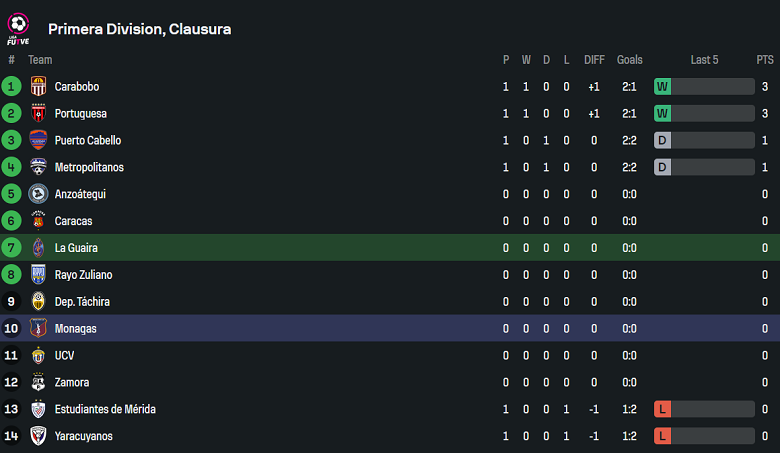Click the Portuguesa team crest

(39, 114)
